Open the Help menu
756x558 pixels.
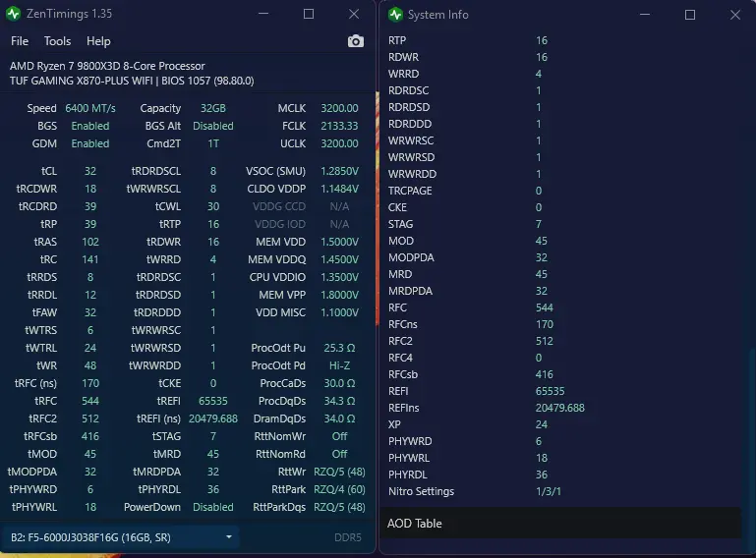tap(98, 41)
